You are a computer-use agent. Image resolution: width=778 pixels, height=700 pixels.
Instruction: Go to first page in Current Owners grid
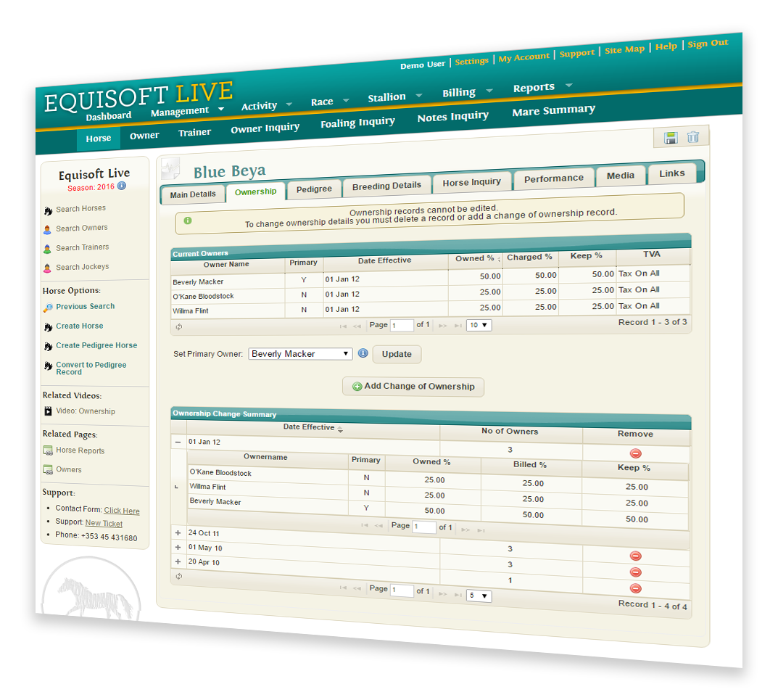pos(343,326)
